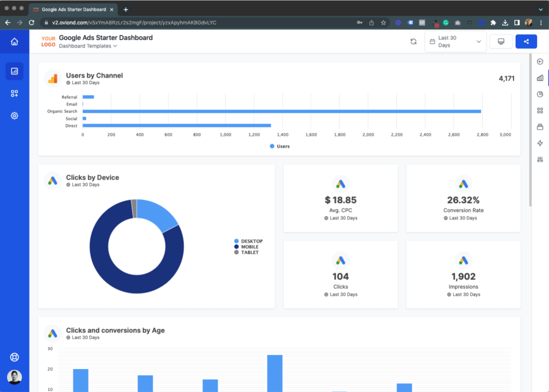The image size is (549, 392).
Task: Toggle the DESKTOP legend entry
Action: click(x=248, y=242)
